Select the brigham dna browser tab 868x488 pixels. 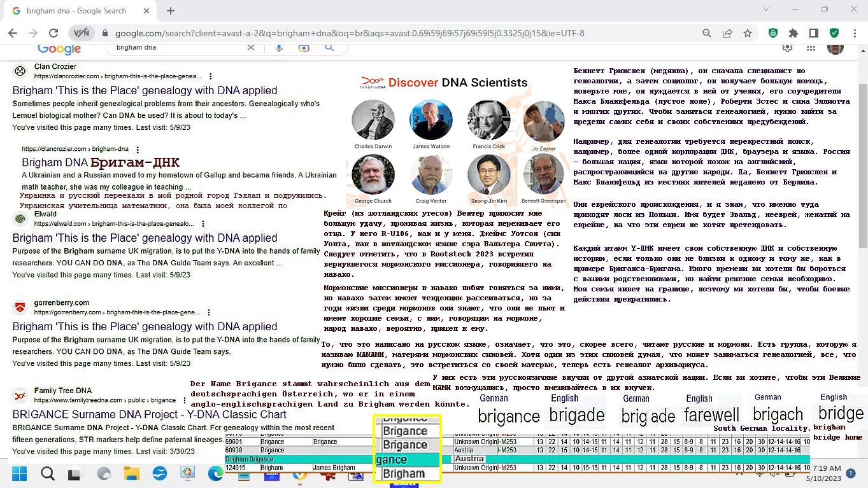[80, 11]
